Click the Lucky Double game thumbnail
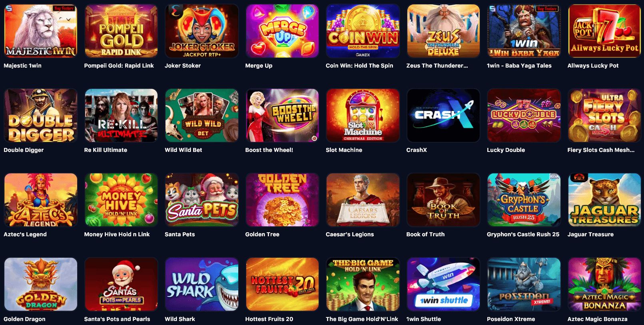Viewport: 644px width, 325px height. tap(524, 115)
